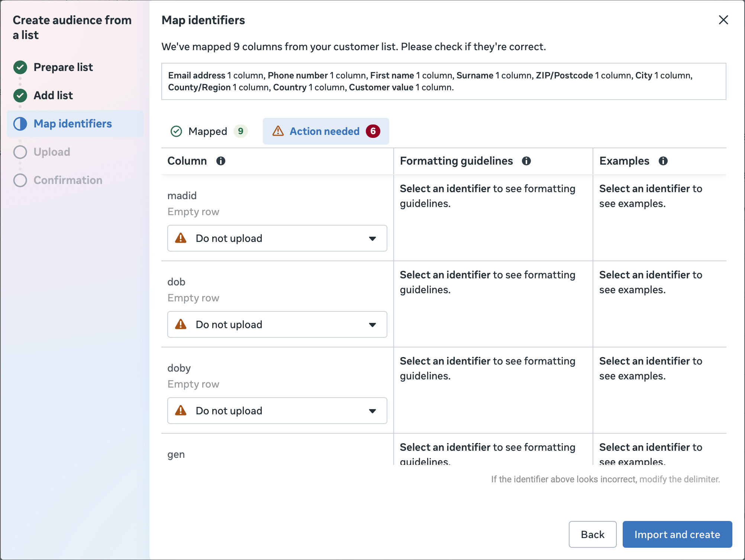Expand madid dropdown using its arrow
Screen dimensions: 745x560
[372, 239]
